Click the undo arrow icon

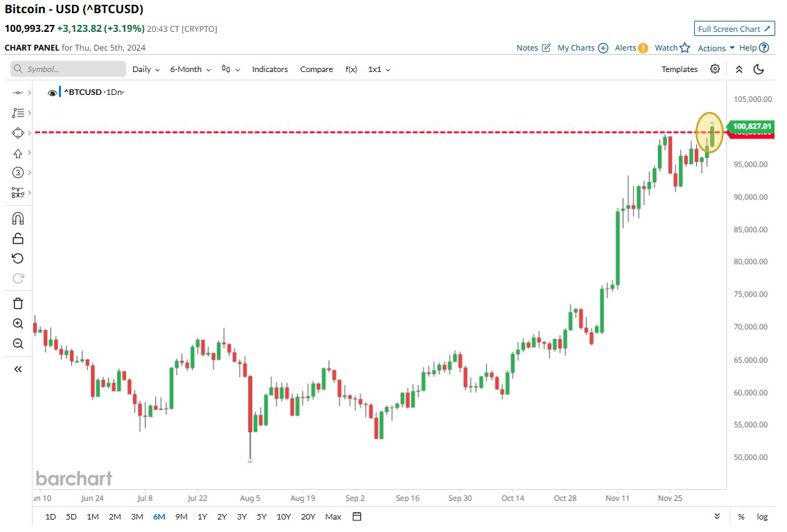pyautogui.click(x=17, y=258)
